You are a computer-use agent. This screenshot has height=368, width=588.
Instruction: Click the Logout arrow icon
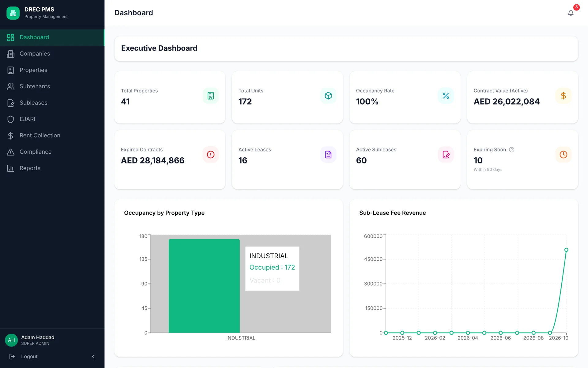coord(12,356)
